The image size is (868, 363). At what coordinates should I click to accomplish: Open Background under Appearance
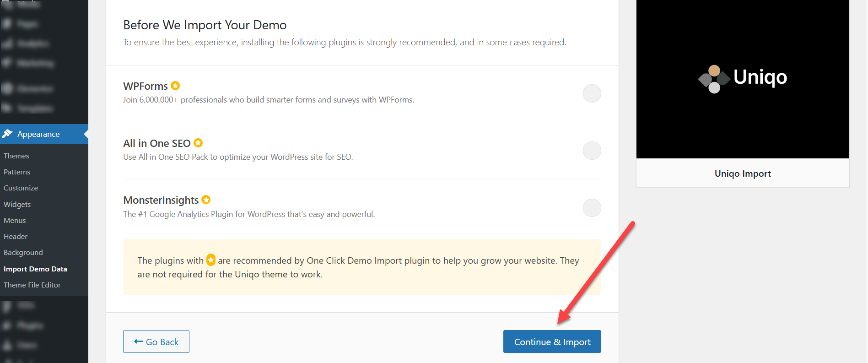23,252
